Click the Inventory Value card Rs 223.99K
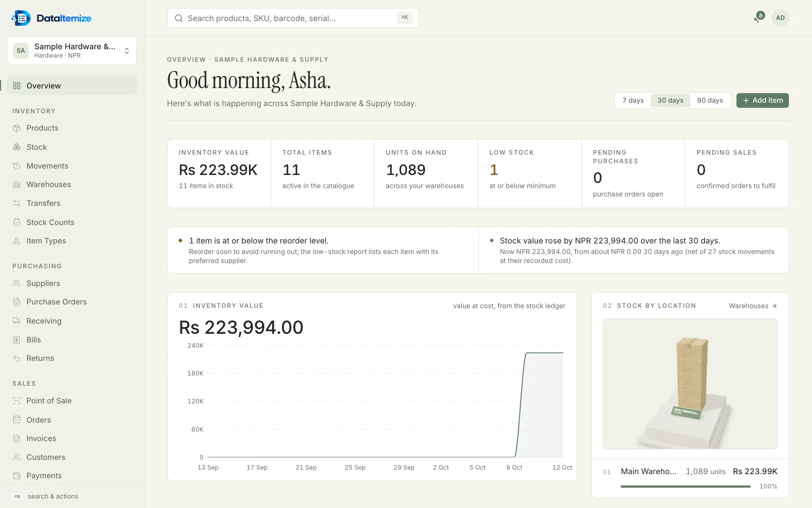 [x=219, y=173]
